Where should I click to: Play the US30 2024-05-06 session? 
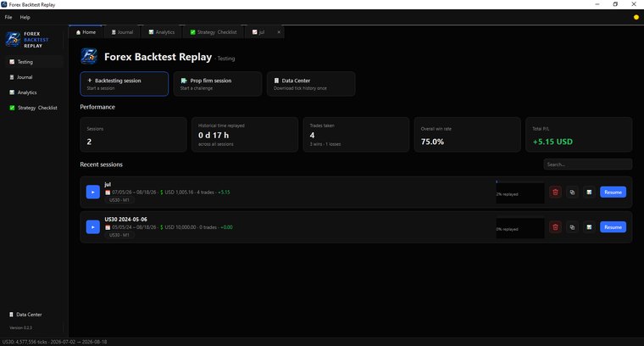[93, 226]
